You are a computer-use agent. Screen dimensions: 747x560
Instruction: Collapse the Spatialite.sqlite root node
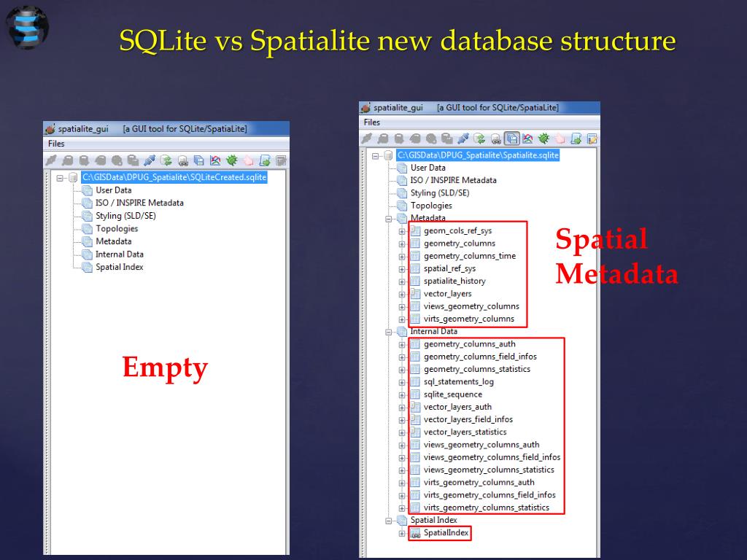[376, 156]
